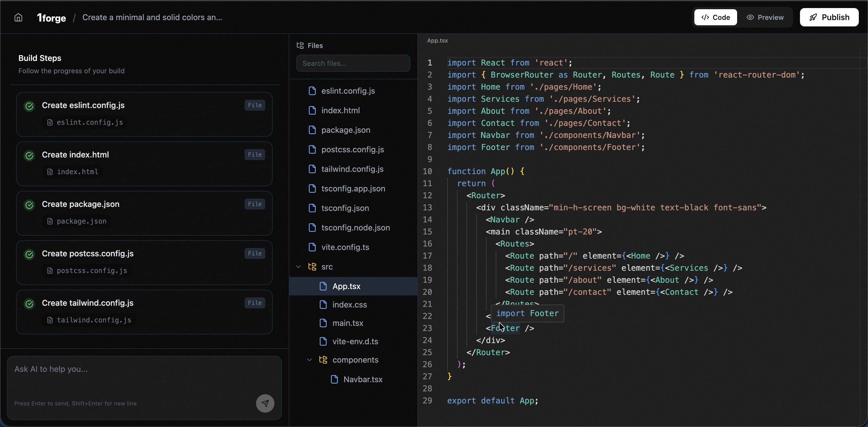Screen dimensions: 868x427
Task: Collapse the src folder chevron
Action: tap(298, 267)
